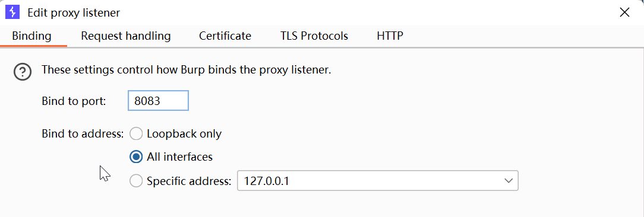Show the HTTP tab
The image size is (644, 217).
[390, 36]
